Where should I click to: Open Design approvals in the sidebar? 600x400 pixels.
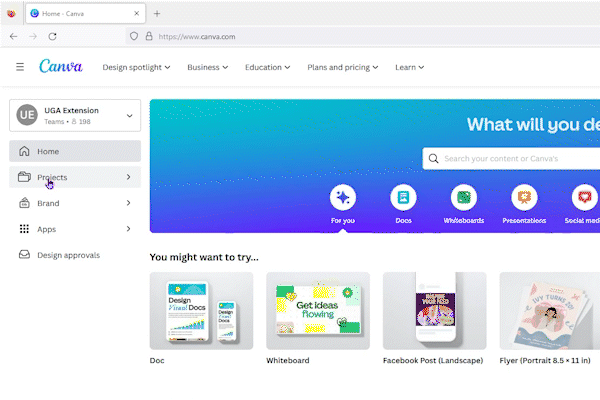[x=75, y=255]
